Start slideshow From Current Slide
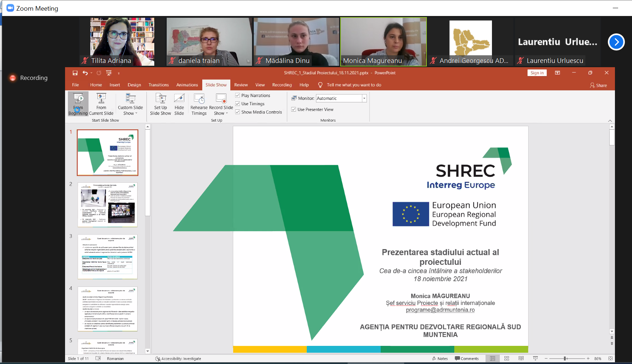Viewport: 632px width, 364px height. 101,104
